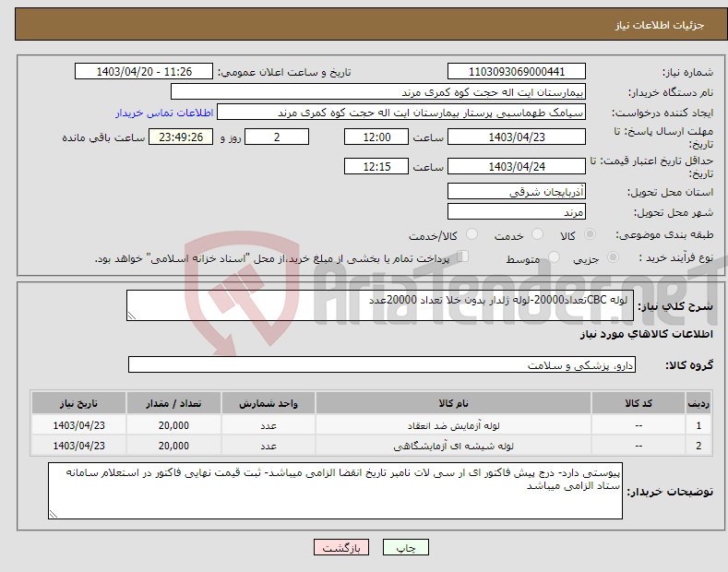Click item name لوله شیشه ای آزمایشگاهی
The image size is (728, 572).
click(x=453, y=446)
